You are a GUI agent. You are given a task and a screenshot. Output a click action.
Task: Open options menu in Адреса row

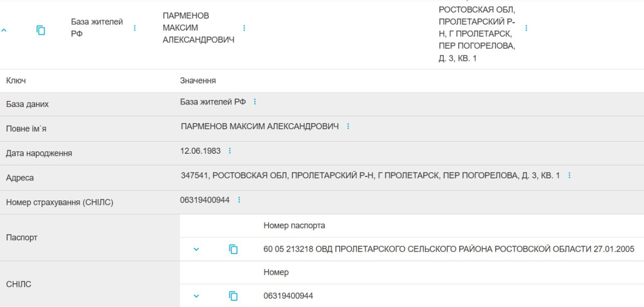click(x=570, y=175)
